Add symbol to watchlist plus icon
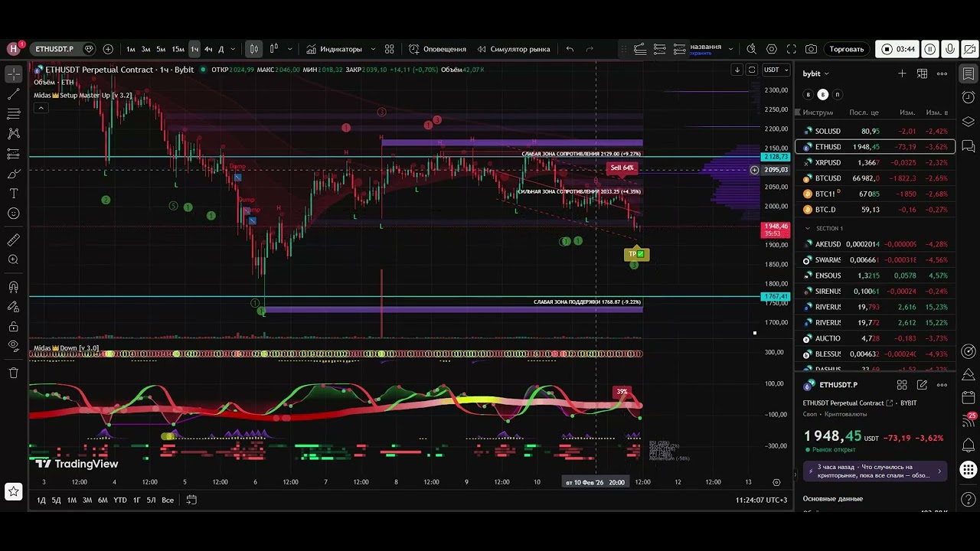The image size is (980, 551). [902, 73]
